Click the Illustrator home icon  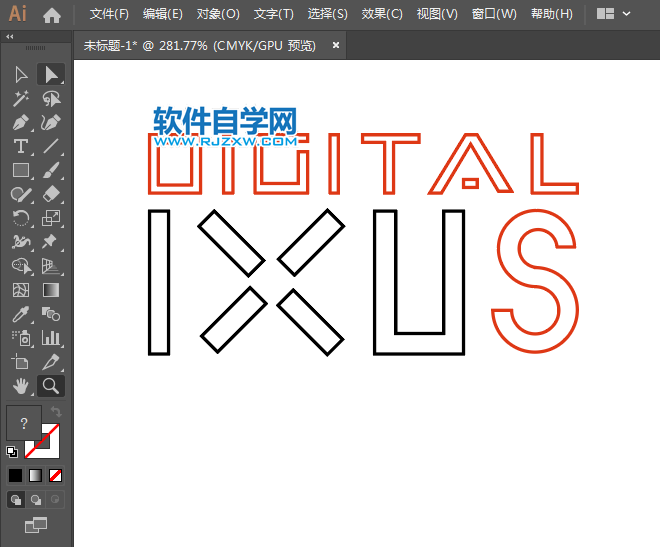[52, 16]
